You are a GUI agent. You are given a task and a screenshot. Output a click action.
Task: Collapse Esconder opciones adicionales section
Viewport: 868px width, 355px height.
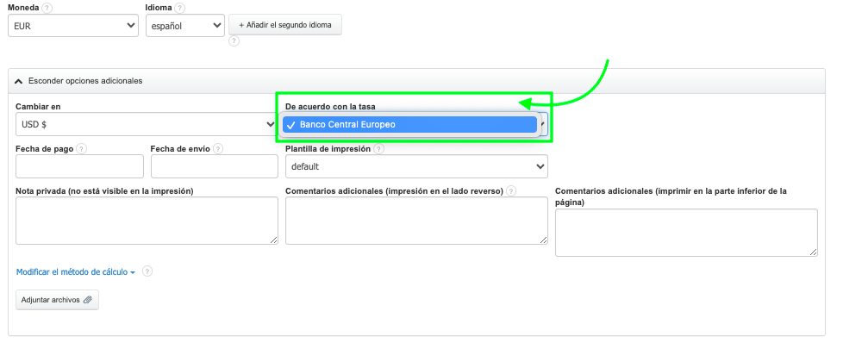pyautogui.click(x=78, y=81)
